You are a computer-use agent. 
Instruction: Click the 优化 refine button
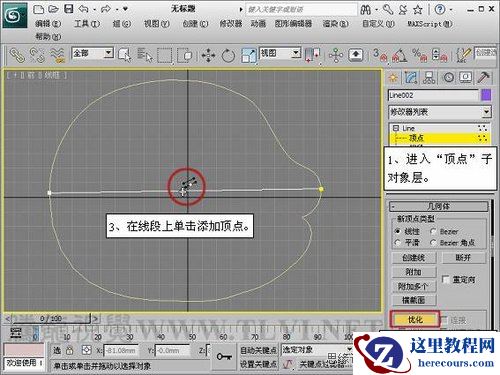pyautogui.click(x=415, y=320)
